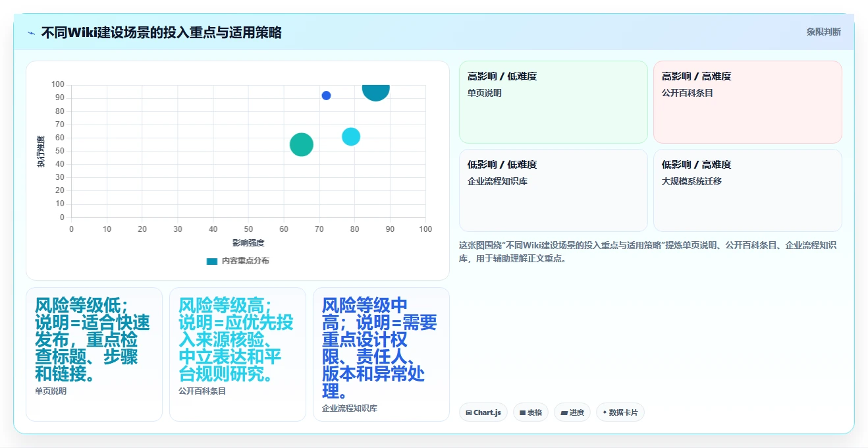The image size is (868, 448).
Task: Click the 风险等级高 risk card heading
Action: pyautogui.click(x=236, y=339)
